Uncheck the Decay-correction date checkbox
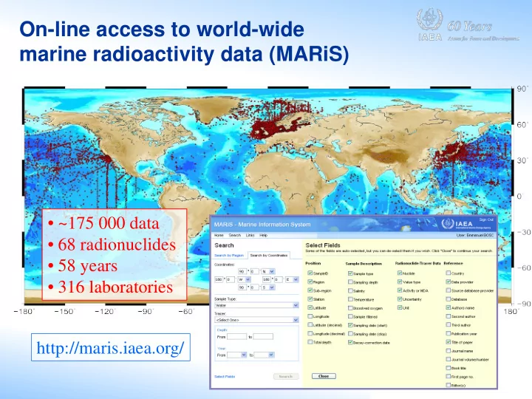532x399 pixels. coord(350,342)
